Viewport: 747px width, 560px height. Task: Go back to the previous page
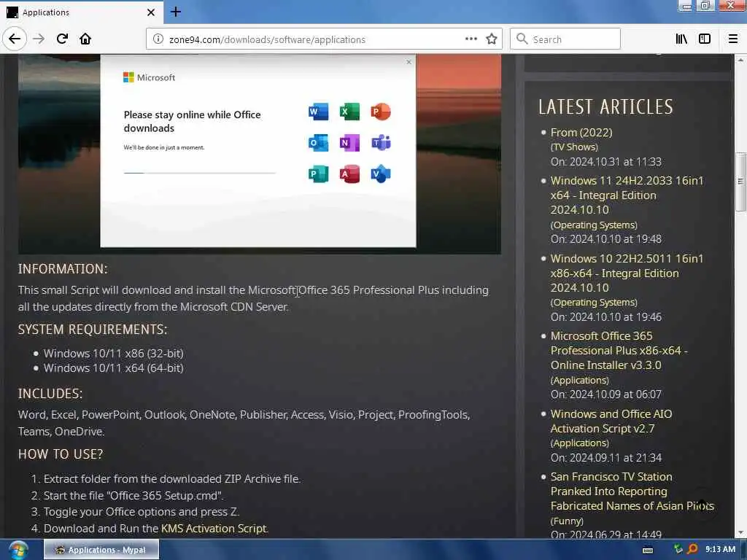(x=15, y=39)
